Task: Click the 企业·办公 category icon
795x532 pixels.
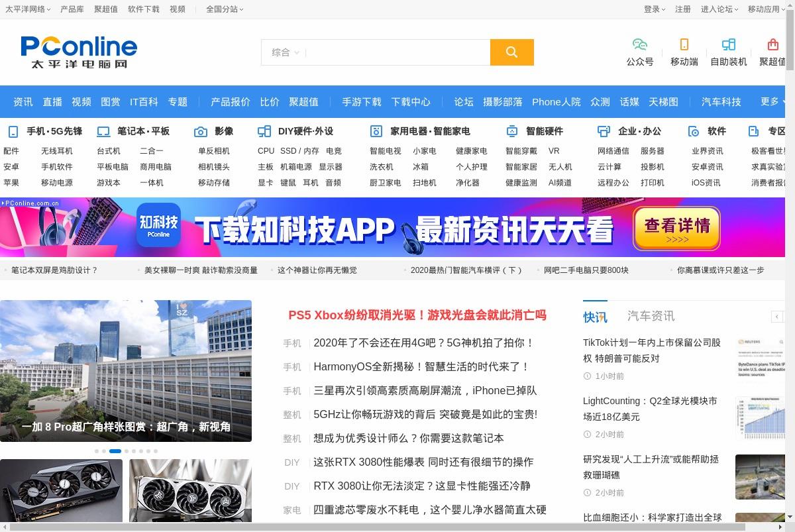Action: pyautogui.click(x=604, y=131)
